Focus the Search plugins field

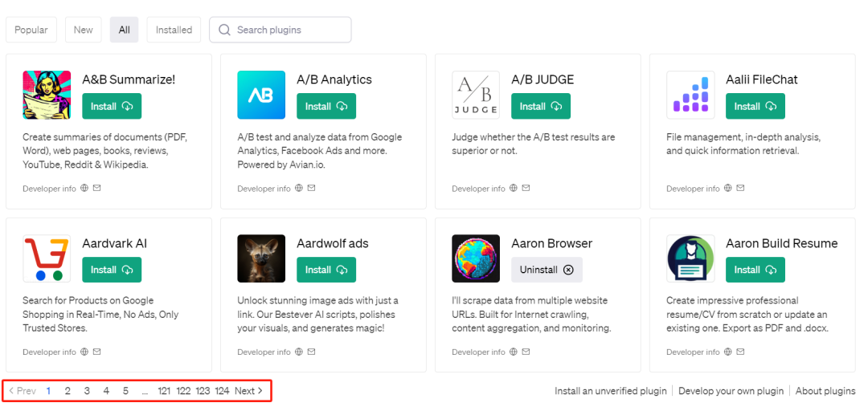pos(280,30)
